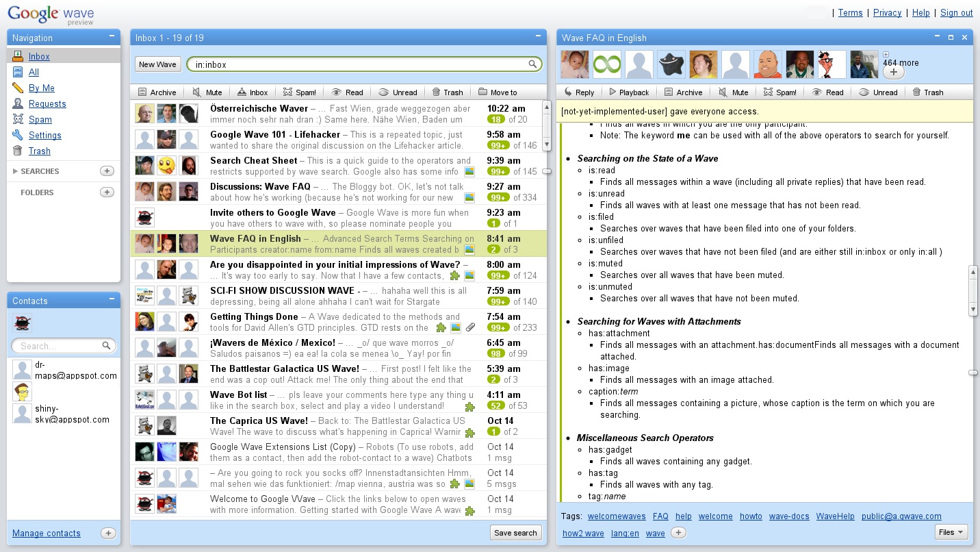The image size is (980, 552).
Task: Open Google Wave 101 - Lifehacker wave
Action: (339, 140)
